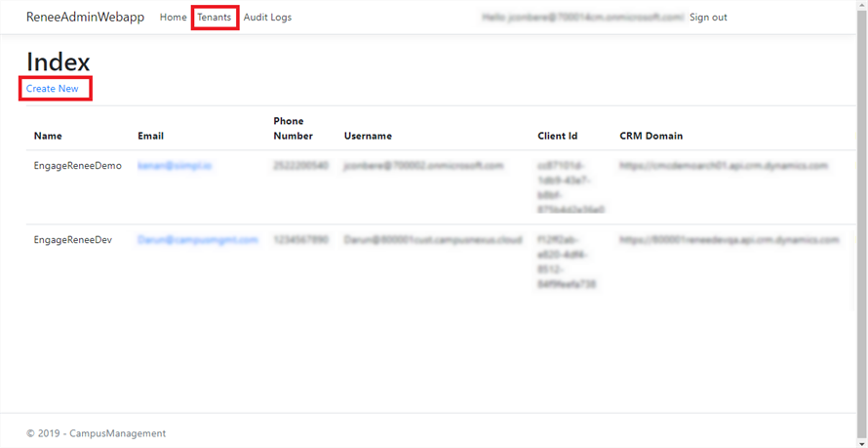Click the Email column header
The image size is (868, 448).
coord(151,136)
